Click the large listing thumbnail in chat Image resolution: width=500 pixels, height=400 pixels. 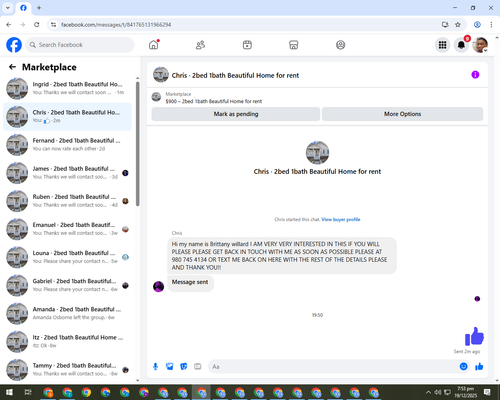tap(317, 153)
